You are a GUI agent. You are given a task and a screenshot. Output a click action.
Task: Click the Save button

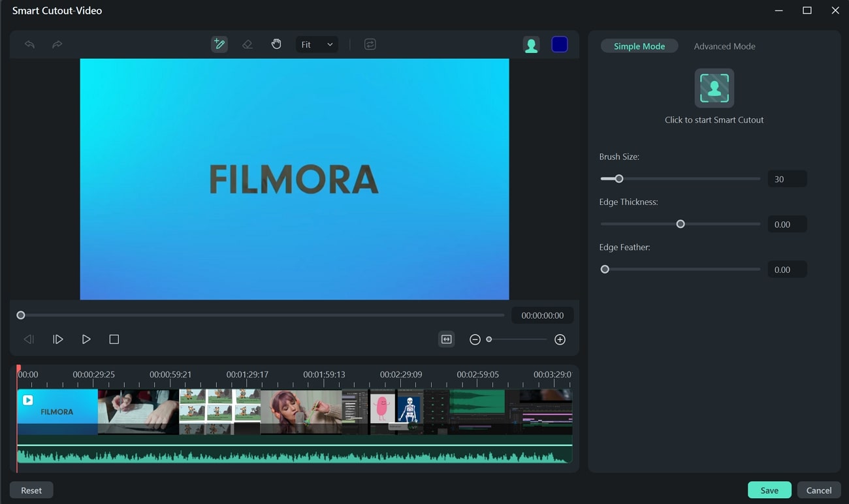click(769, 490)
